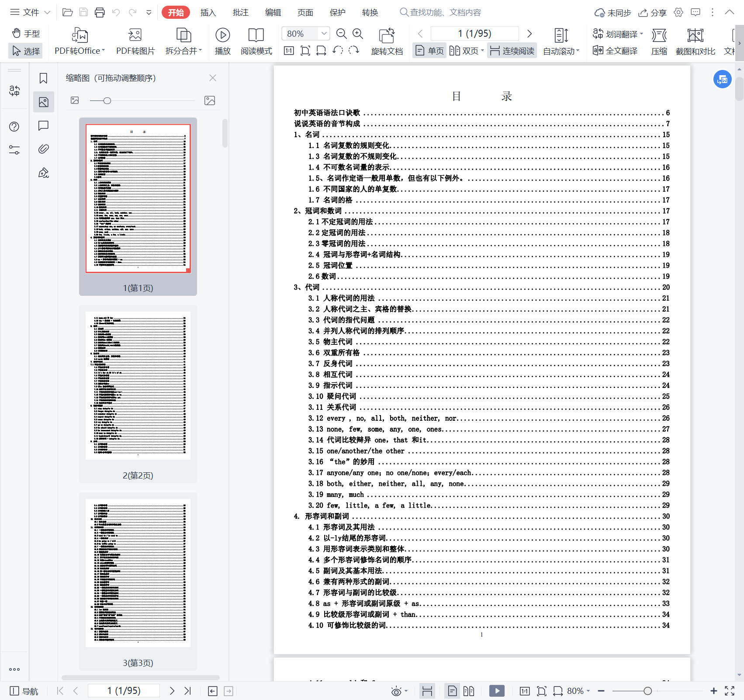Switch to 阅读模式 reading mode
744x700 pixels.
click(256, 42)
